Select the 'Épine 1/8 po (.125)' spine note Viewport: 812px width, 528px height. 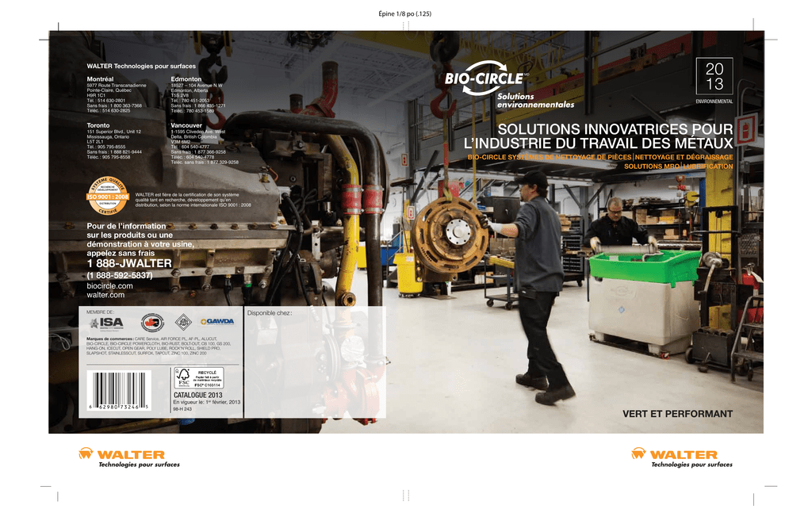click(x=404, y=14)
